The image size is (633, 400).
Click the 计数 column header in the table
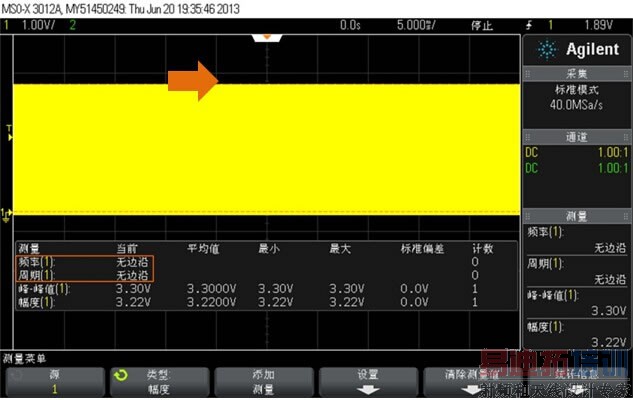(x=482, y=249)
